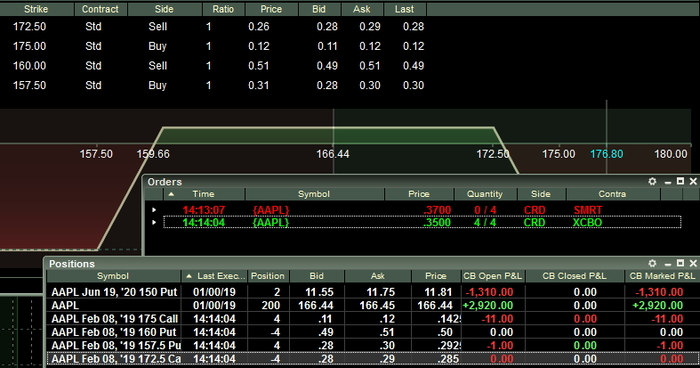Click the Strike column header
This screenshot has width=700, height=368.
click(x=36, y=9)
